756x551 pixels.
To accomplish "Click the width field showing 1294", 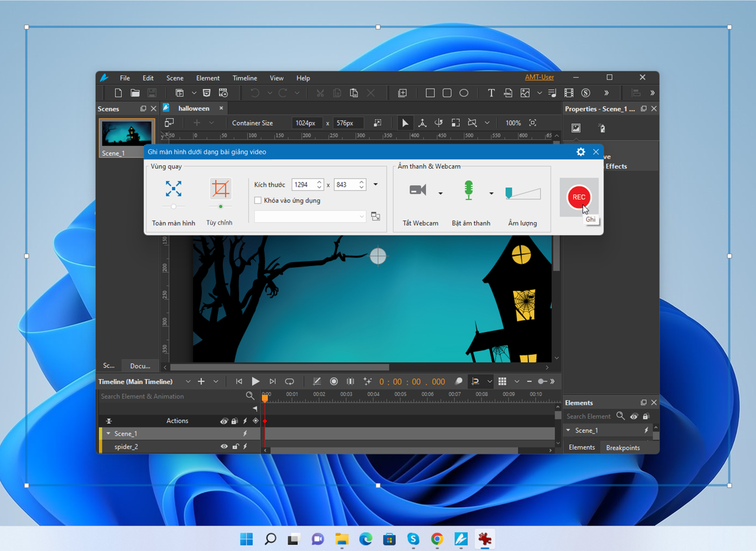I will (304, 185).
